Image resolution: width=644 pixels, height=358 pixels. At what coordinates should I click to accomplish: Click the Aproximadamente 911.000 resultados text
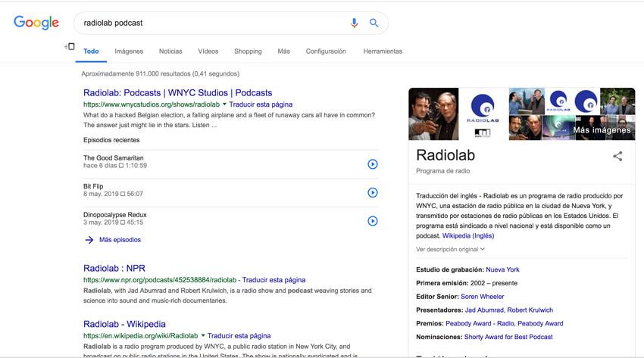[x=160, y=74]
